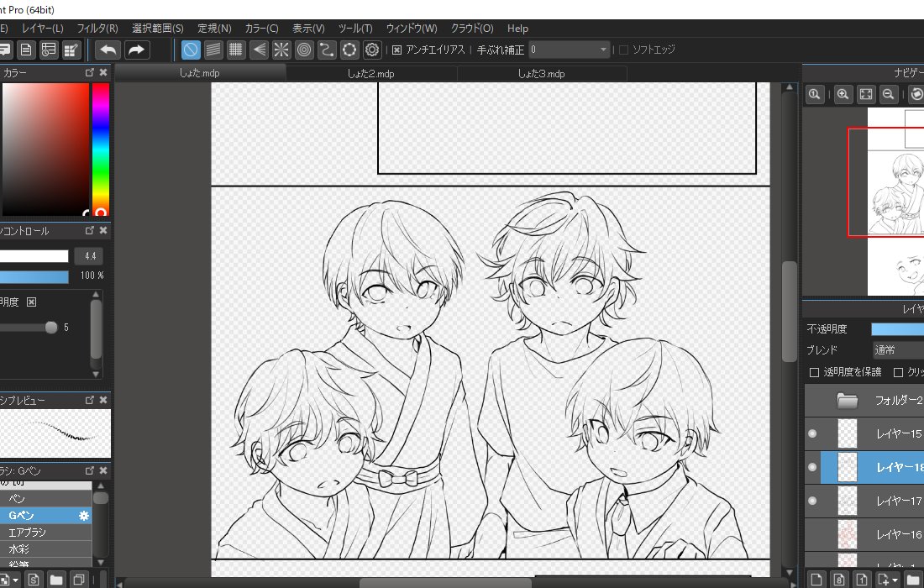The image size is (924, 588).
Task: Select the エアブラシ brush
Action: (46, 532)
